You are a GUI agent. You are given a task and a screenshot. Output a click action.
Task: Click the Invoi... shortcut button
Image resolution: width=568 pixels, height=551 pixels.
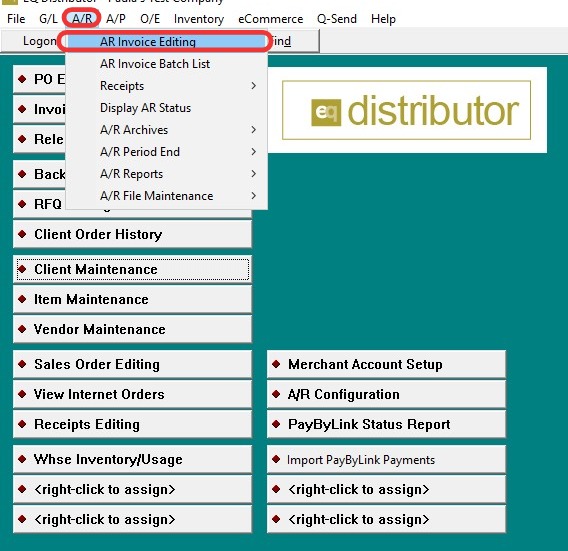coord(39,109)
